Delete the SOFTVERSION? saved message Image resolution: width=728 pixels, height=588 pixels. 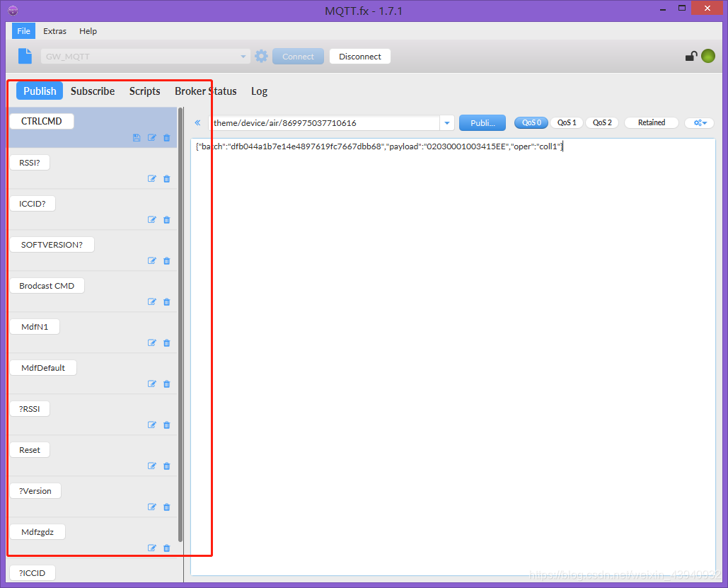tap(167, 260)
